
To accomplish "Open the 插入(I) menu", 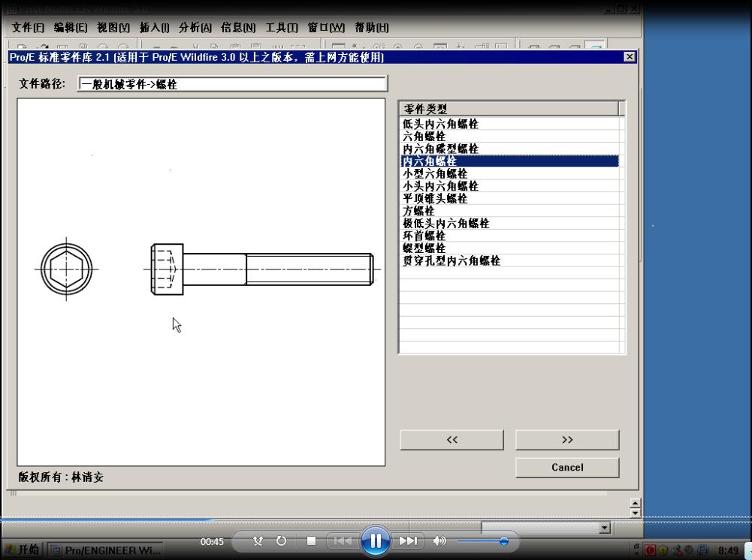I will pos(154,28).
